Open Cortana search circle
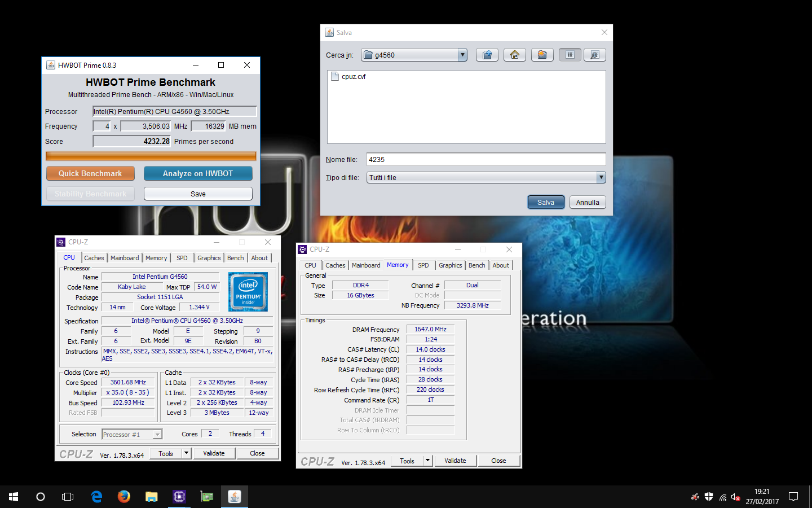This screenshot has width=812, height=508. click(x=41, y=497)
